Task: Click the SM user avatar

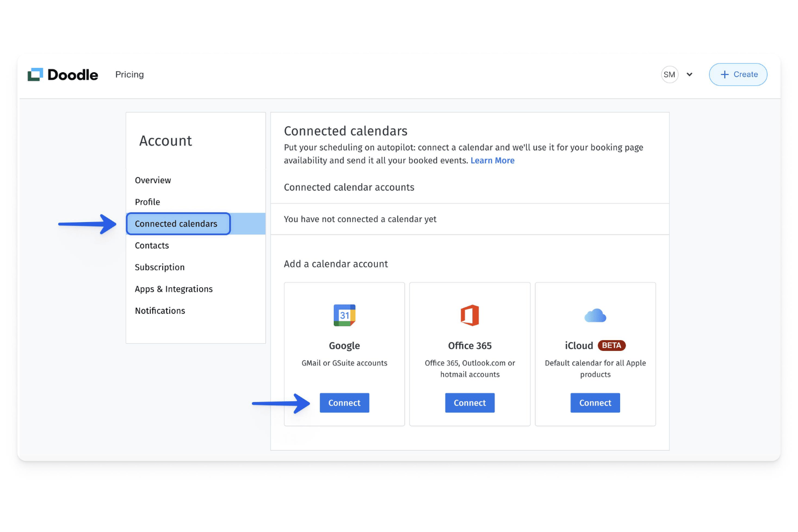Action: [x=669, y=74]
